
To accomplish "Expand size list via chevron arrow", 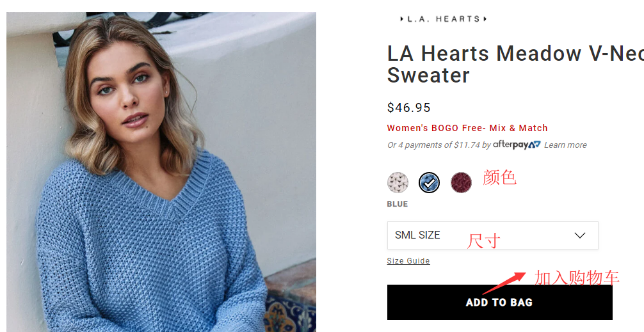I will click(579, 235).
